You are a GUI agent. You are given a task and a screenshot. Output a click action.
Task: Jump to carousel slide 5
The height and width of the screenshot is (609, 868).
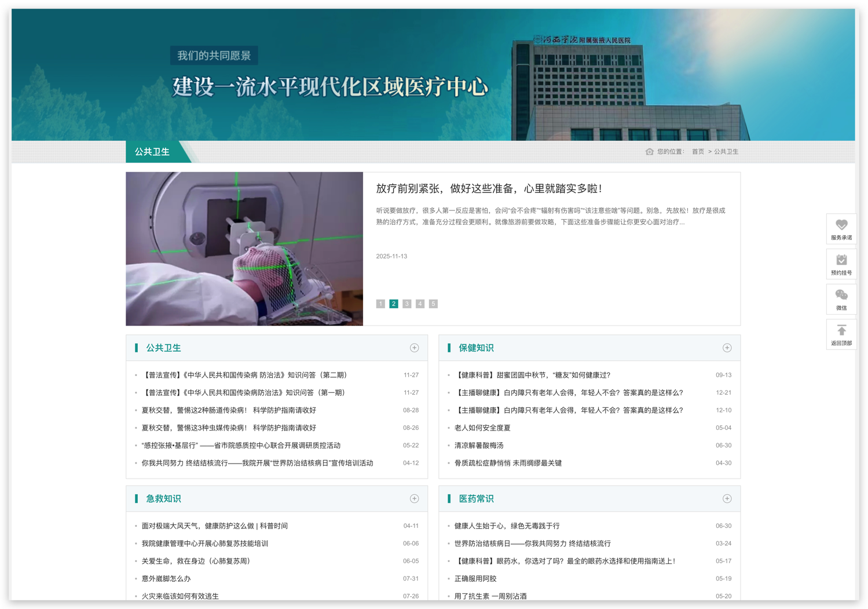(433, 304)
